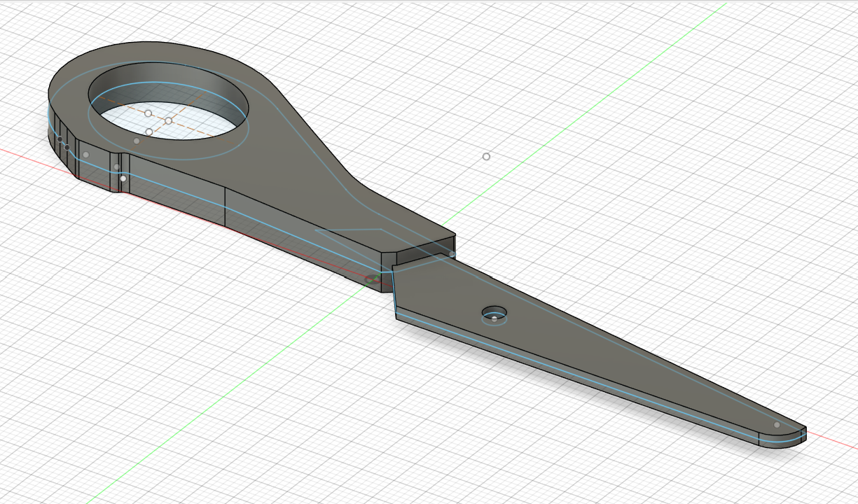Pick the isolated sketch point floating above the grid
This screenshot has width=858, height=504.
(486, 156)
